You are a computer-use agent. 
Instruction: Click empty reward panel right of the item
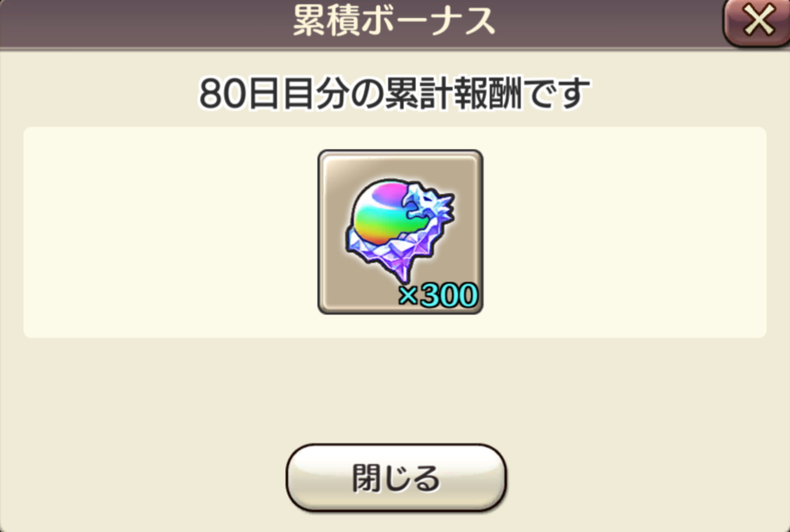coord(625,232)
